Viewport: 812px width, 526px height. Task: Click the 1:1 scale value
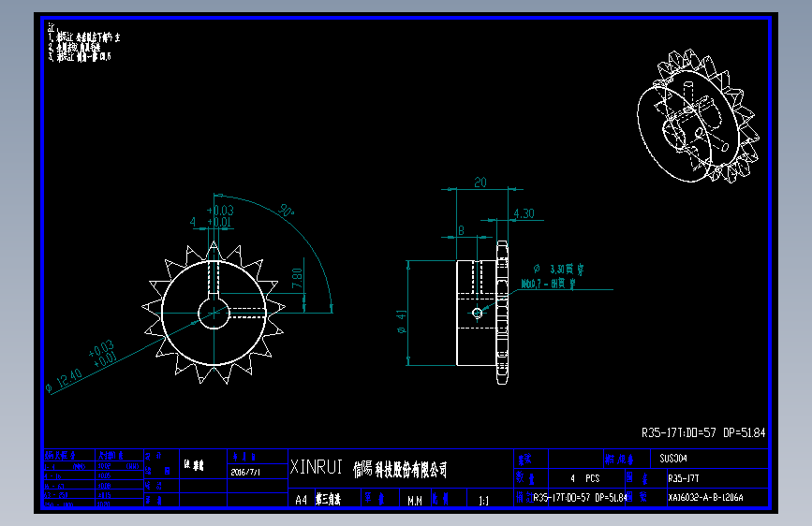[x=483, y=501]
